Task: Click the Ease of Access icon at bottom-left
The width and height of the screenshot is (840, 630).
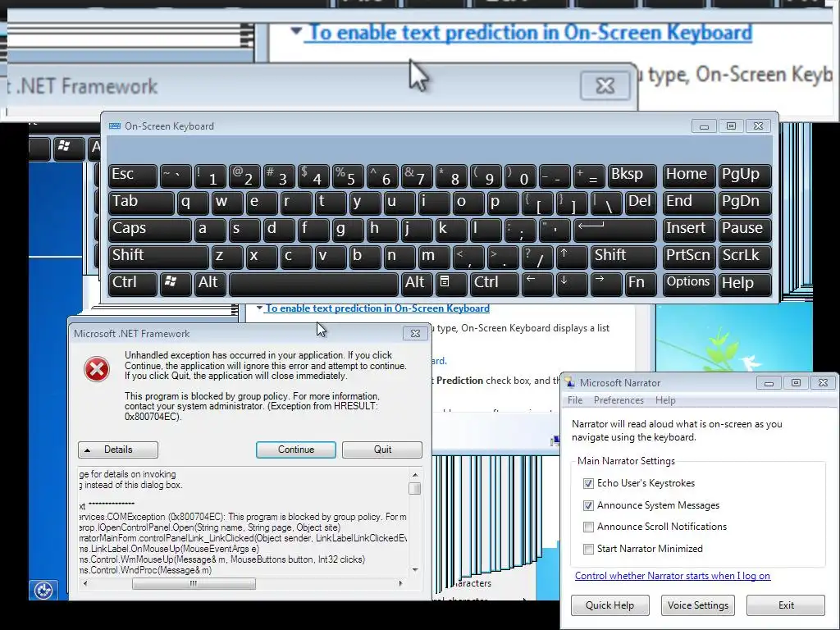Action: point(43,591)
